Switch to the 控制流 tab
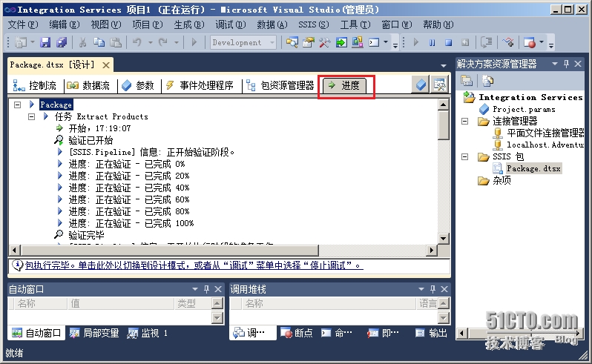592x364 pixels. (x=35, y=85)
